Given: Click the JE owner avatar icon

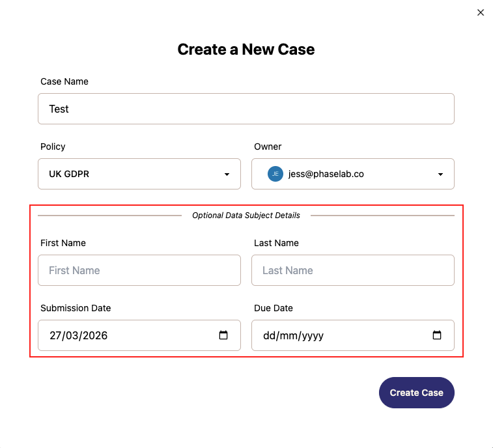Looking at the screenshot, I should [275, 174].
